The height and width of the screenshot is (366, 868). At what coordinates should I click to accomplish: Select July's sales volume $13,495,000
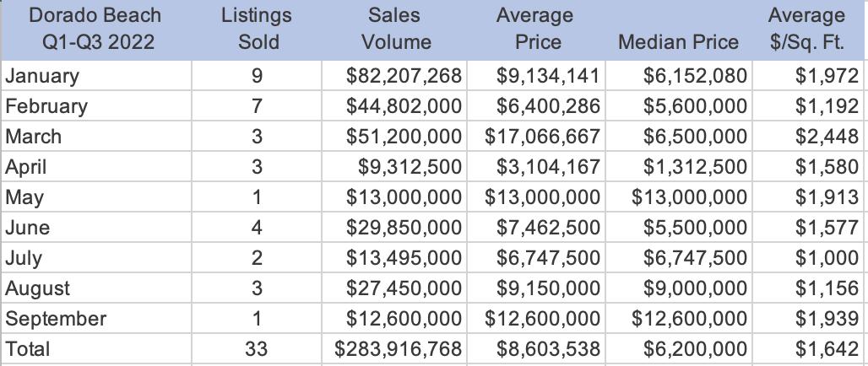click(394, 258)
